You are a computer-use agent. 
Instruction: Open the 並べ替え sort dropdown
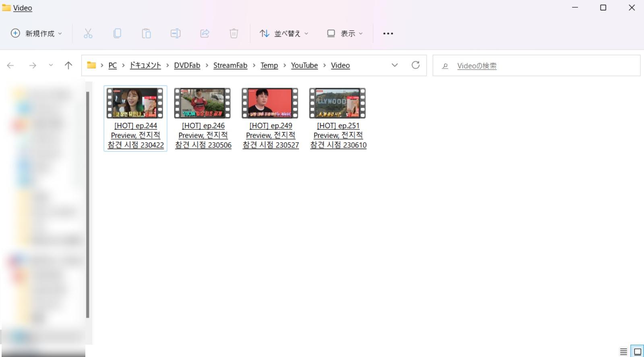284,33
